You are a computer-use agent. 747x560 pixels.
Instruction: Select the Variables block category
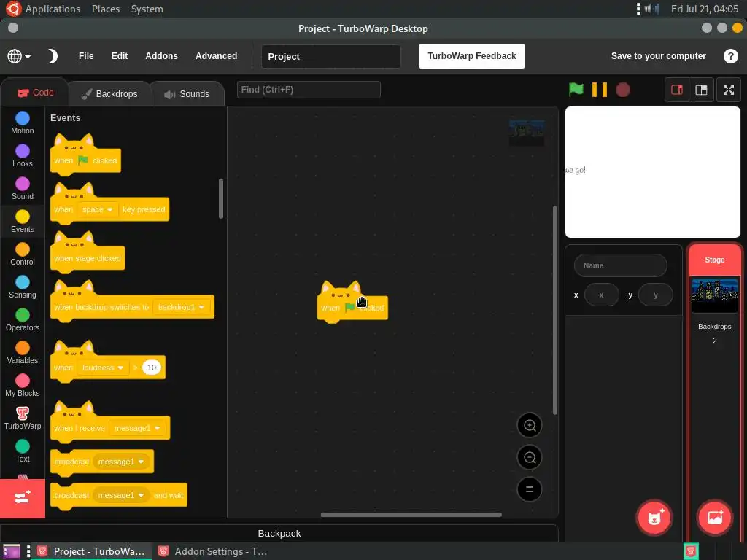[23, 353]
